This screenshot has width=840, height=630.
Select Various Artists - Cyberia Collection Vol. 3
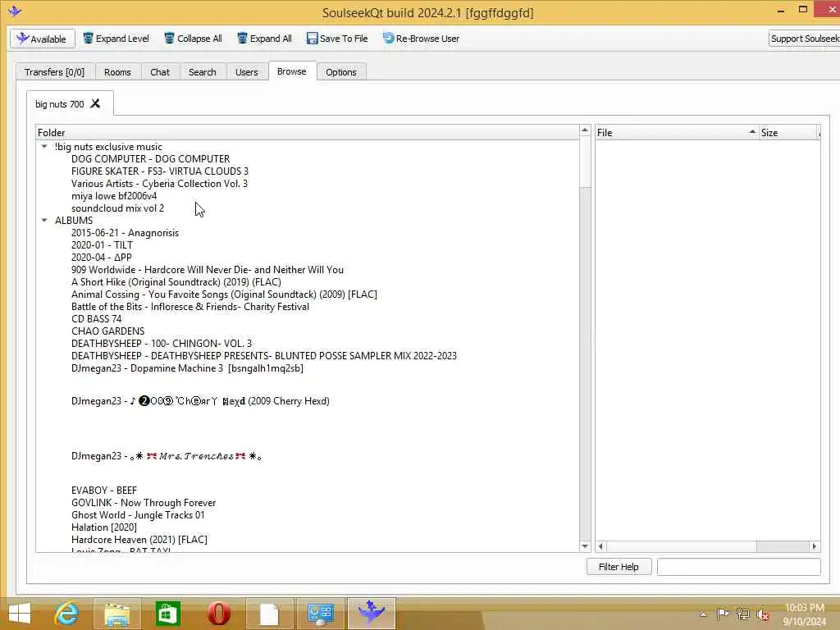[159, 183]
